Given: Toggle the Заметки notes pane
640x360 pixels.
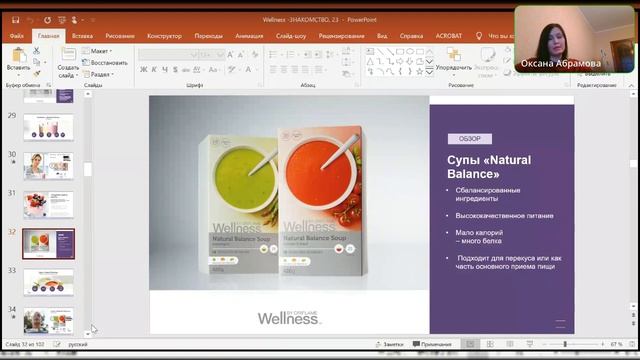Looking at the screenshot, I should point(390,344).
